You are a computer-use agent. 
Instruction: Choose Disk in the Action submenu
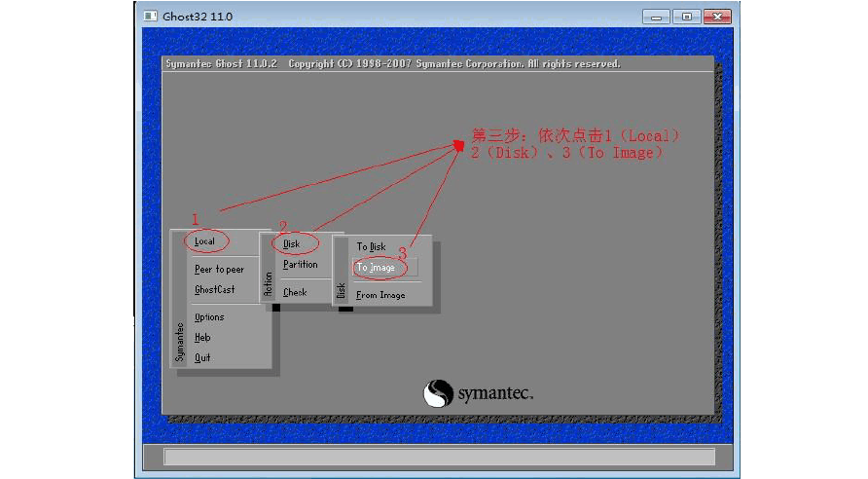pyautogui.click(x=291, y=243)
